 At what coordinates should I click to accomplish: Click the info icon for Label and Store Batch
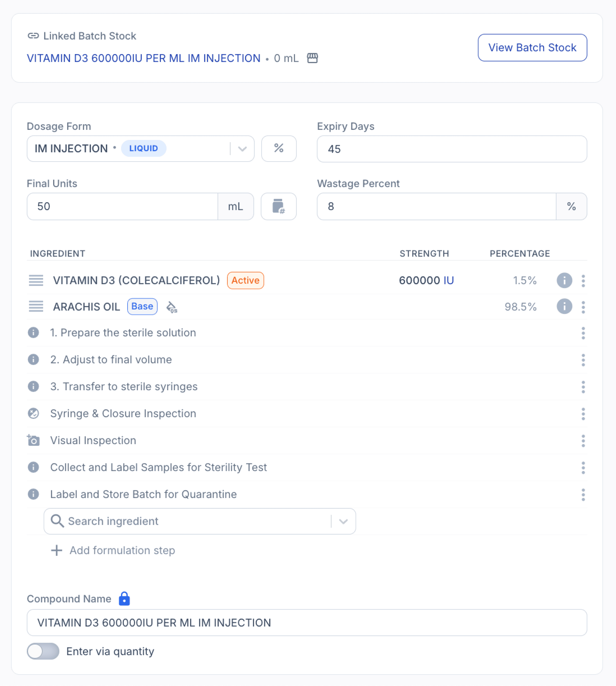pos(33,494)
